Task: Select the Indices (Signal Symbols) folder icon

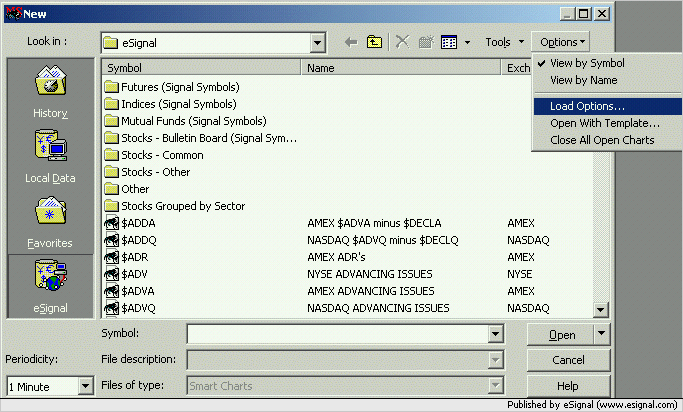Action: coord(112,104)
